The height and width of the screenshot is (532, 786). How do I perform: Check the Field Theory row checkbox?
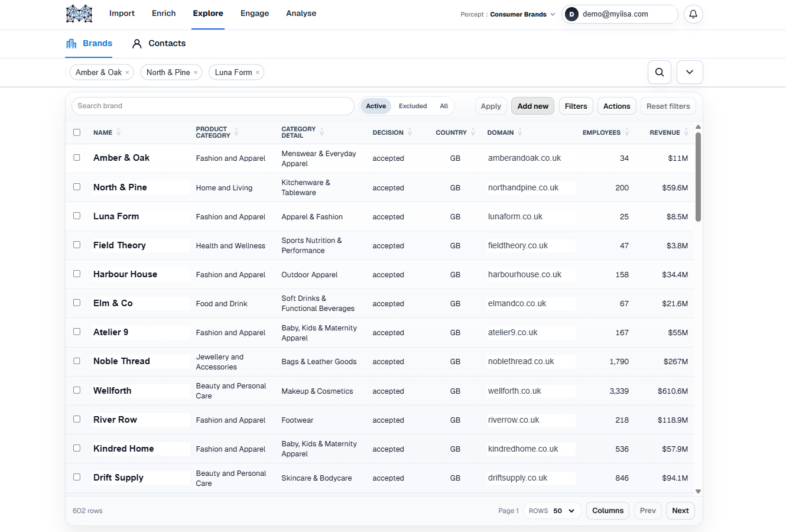click(x=77, y=245)
